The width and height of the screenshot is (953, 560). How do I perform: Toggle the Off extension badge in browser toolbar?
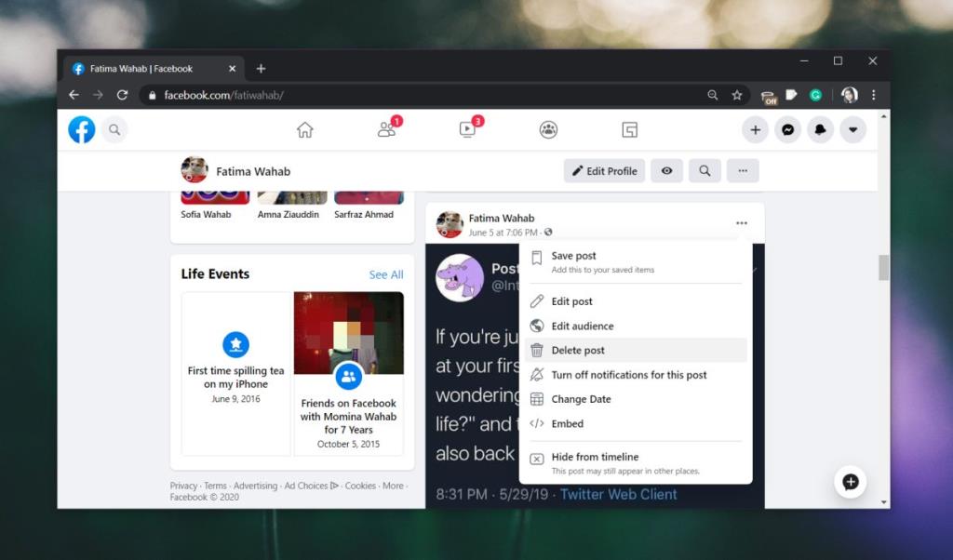[770, 95]
